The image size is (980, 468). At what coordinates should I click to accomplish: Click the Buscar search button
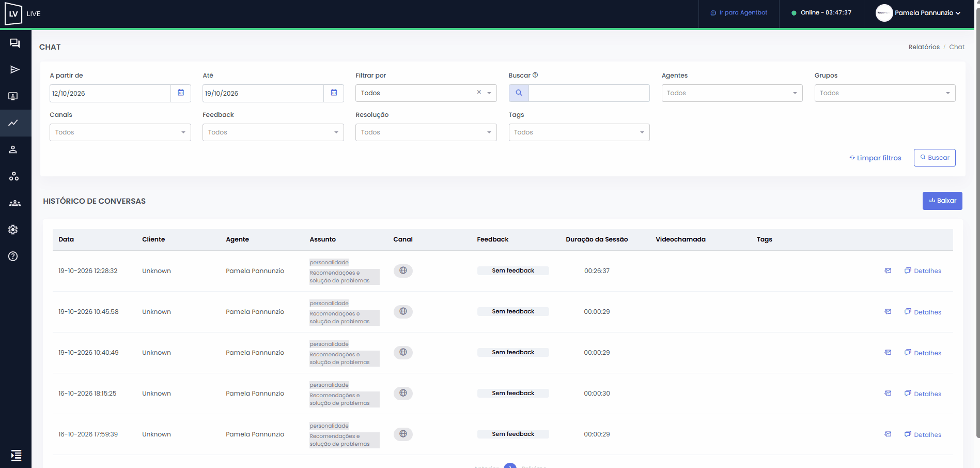pos(935,158)
